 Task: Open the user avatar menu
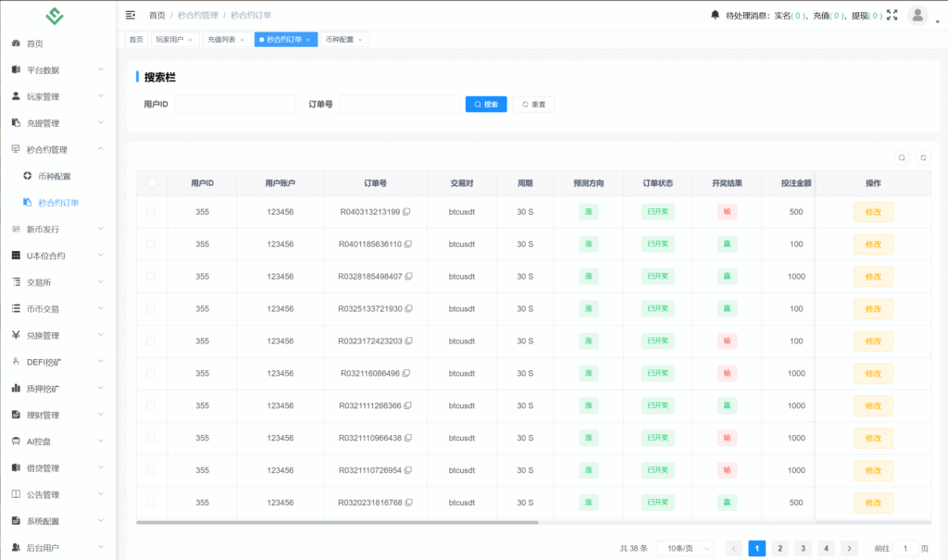(x=917, y=15)
